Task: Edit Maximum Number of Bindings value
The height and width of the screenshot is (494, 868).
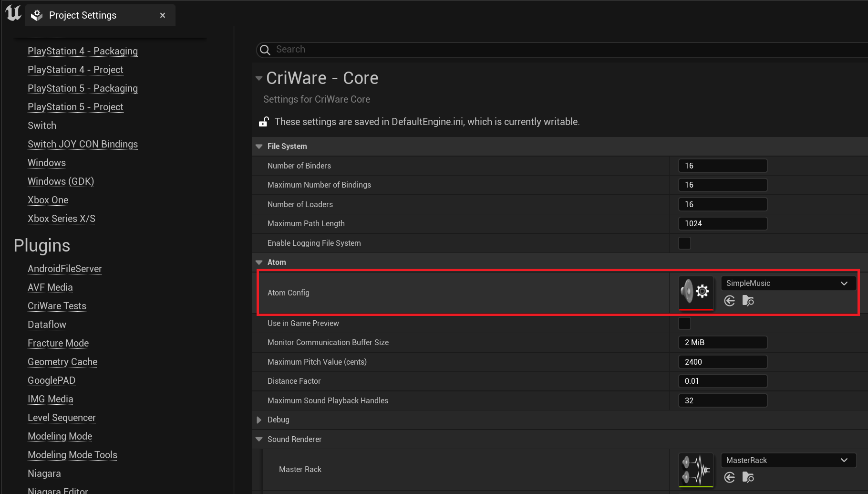Action: 723,185
